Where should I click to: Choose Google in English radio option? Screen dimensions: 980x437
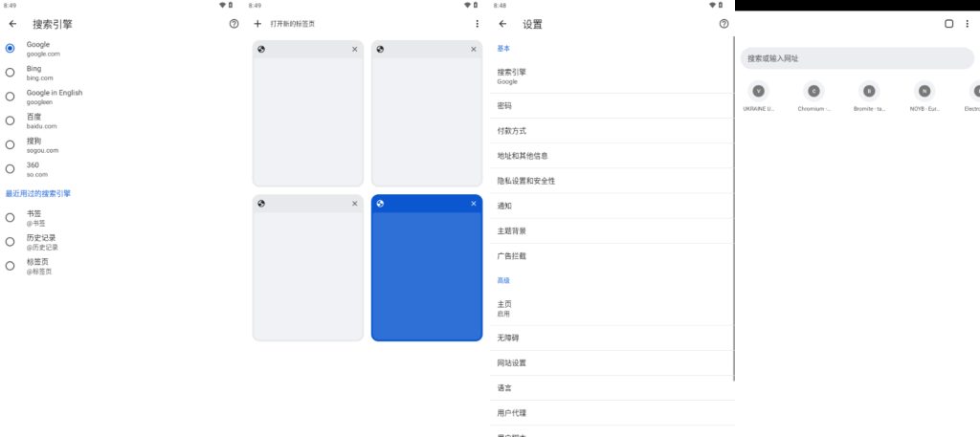click(x=10, y=97)
